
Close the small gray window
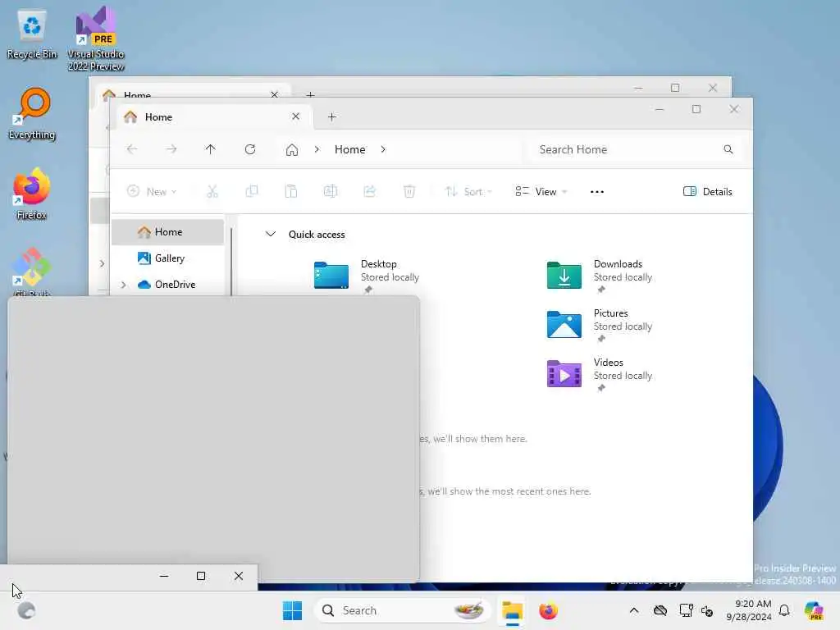click(239, 576)
